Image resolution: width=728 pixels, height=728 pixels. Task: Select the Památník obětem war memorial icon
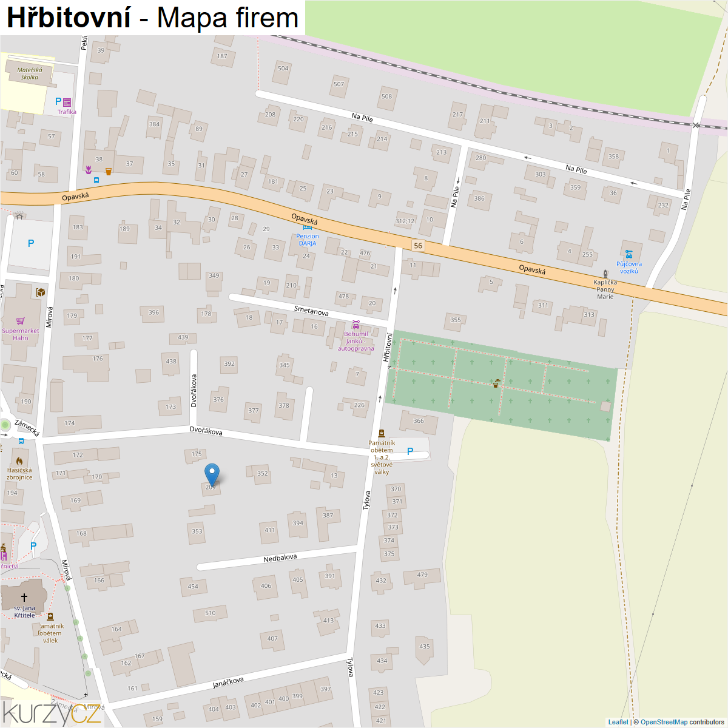click(381, 433)
